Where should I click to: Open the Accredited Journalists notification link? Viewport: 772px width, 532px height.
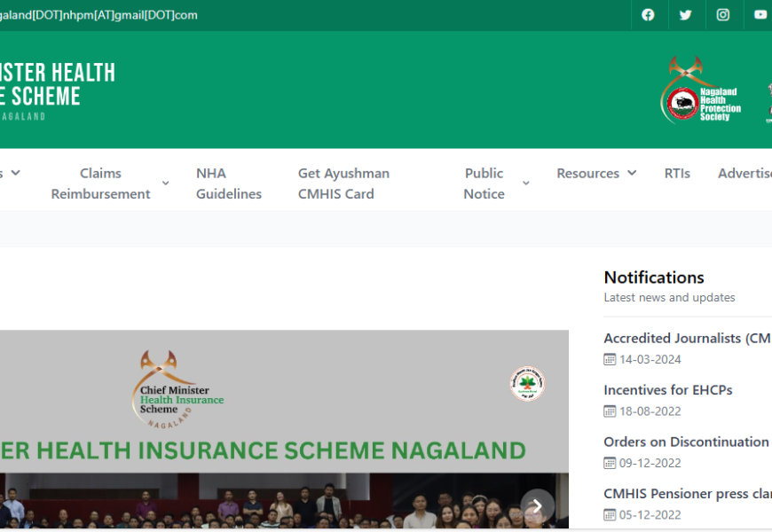click(686, 338)
